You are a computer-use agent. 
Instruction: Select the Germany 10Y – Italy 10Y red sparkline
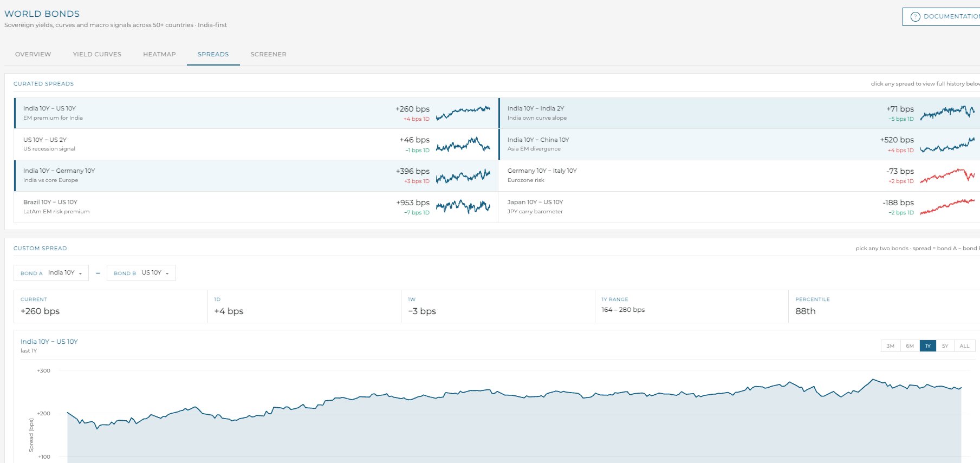coord(947,175)
